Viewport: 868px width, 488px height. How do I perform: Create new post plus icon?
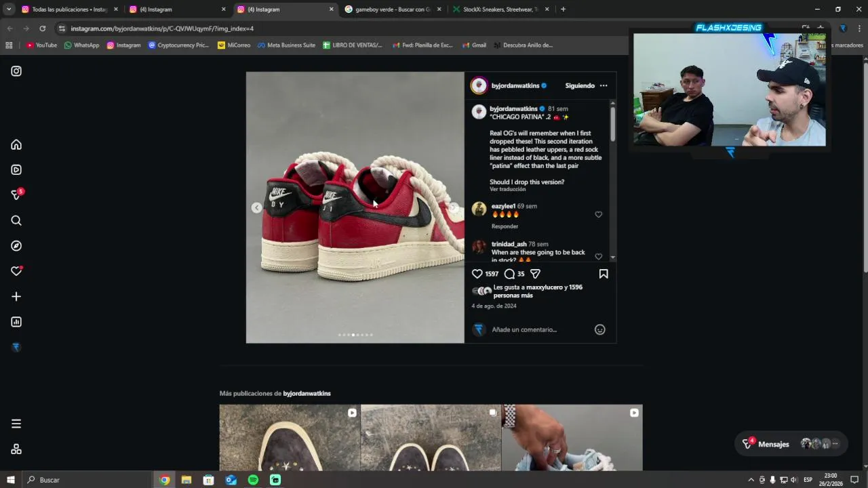(x=16, y=296)
